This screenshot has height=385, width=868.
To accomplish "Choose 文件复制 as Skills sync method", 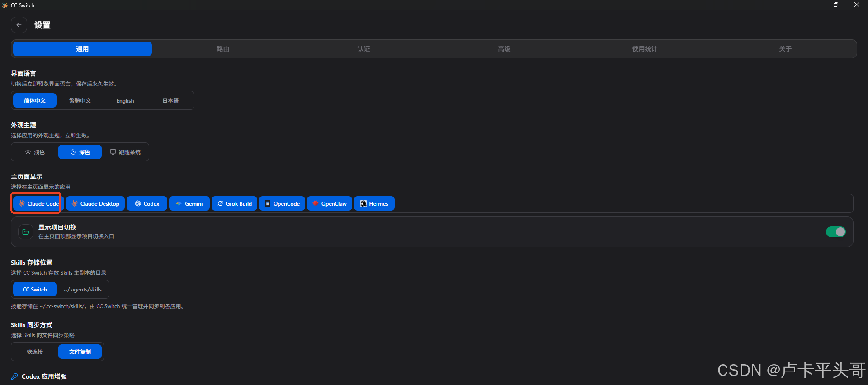I will tap(80, 352).
